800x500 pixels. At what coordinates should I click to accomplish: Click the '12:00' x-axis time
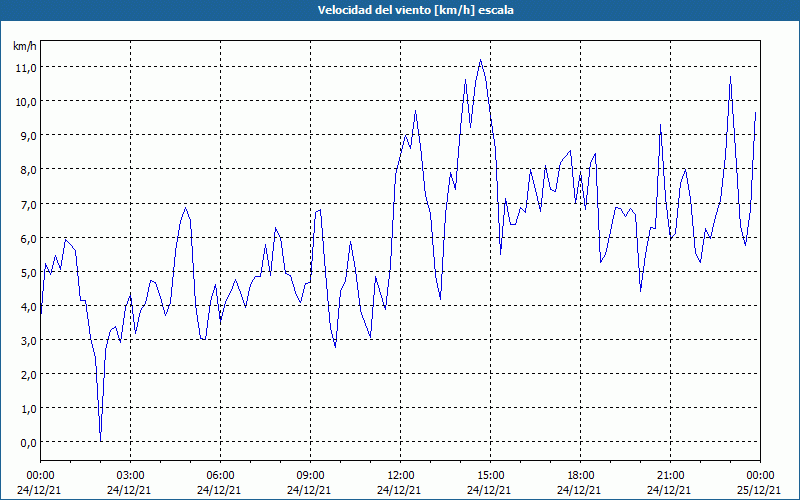[401, 476]
